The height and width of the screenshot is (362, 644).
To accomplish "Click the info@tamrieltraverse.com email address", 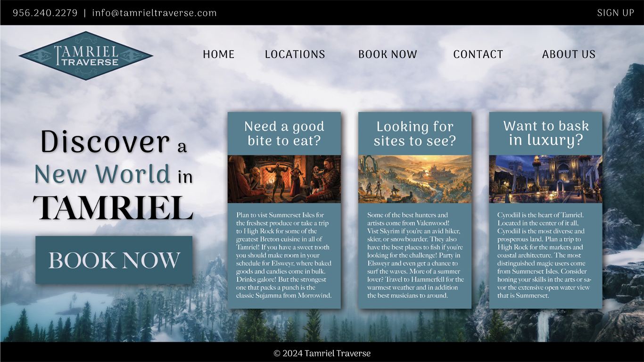I will [x=154, y=13].
